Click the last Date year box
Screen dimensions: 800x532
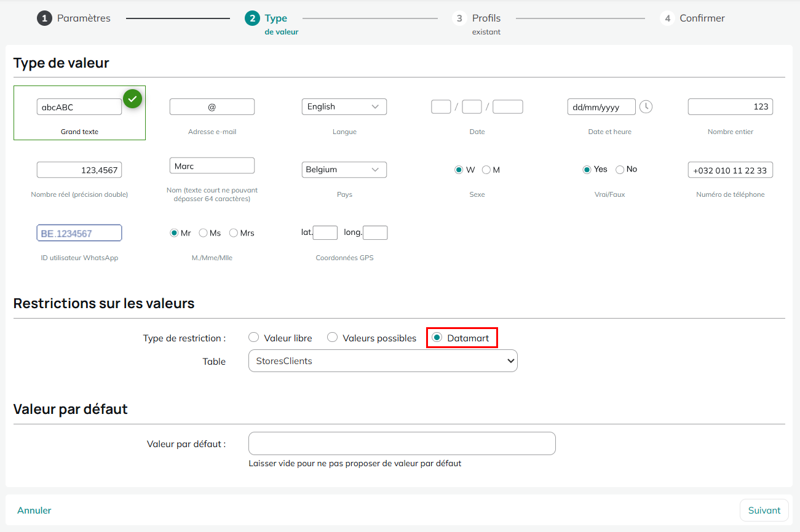(508, 106)
